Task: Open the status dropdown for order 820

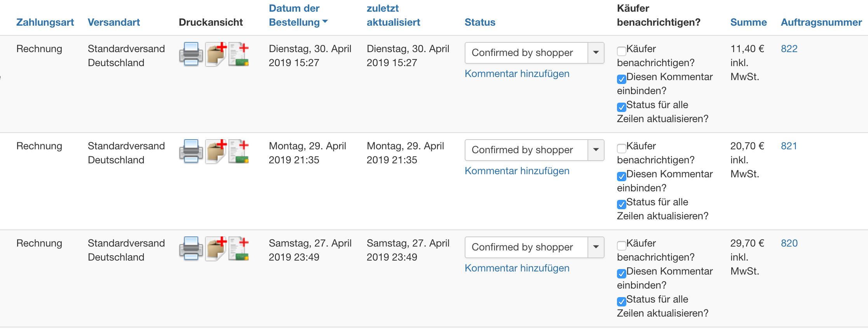Action: click(x=534, y=247)
